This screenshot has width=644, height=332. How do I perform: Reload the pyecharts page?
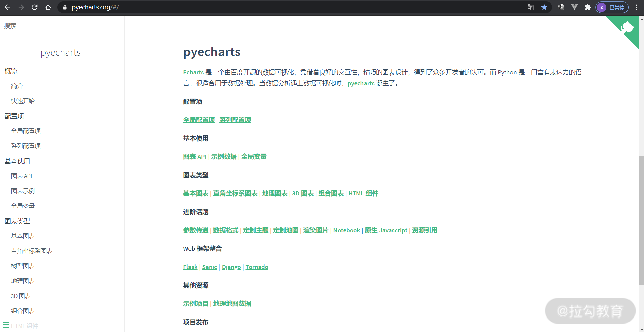click(34, 7)
